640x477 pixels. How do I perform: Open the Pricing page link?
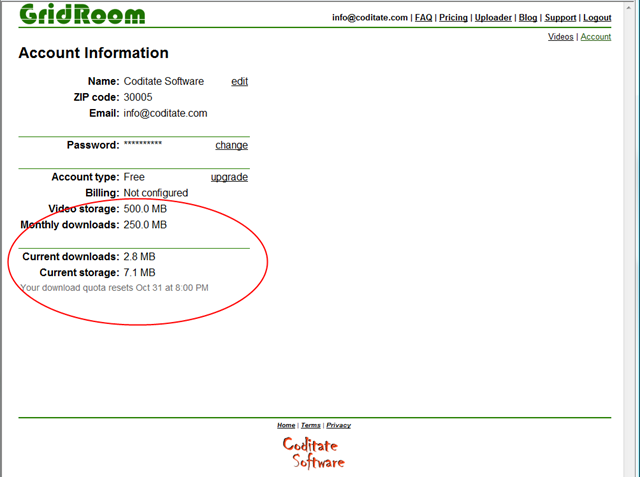tap(453, 18)
